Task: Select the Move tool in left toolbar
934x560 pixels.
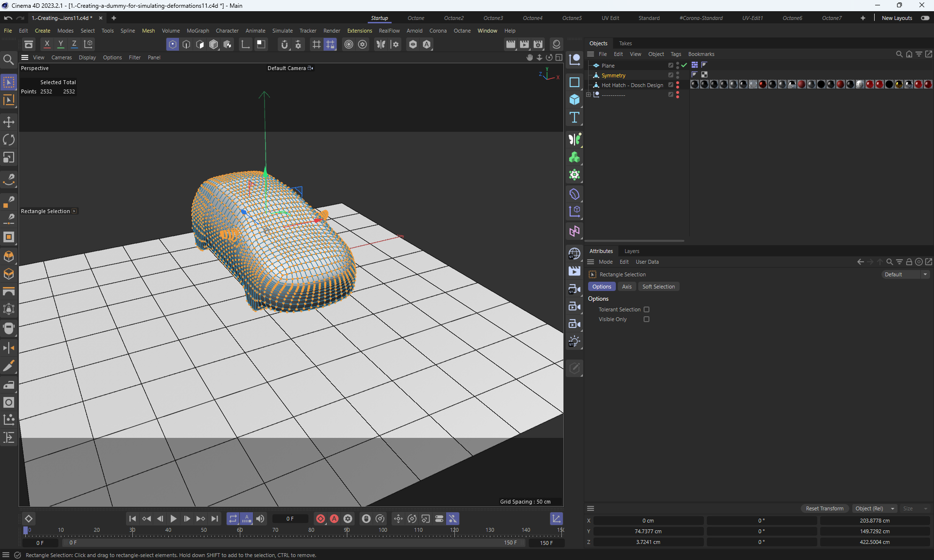Action: coord(9,122)
